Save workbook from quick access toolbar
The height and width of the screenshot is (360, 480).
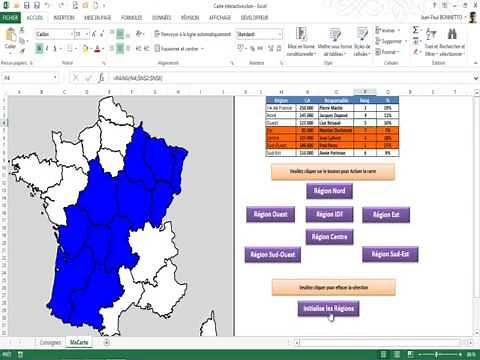[x=27, y=6]
